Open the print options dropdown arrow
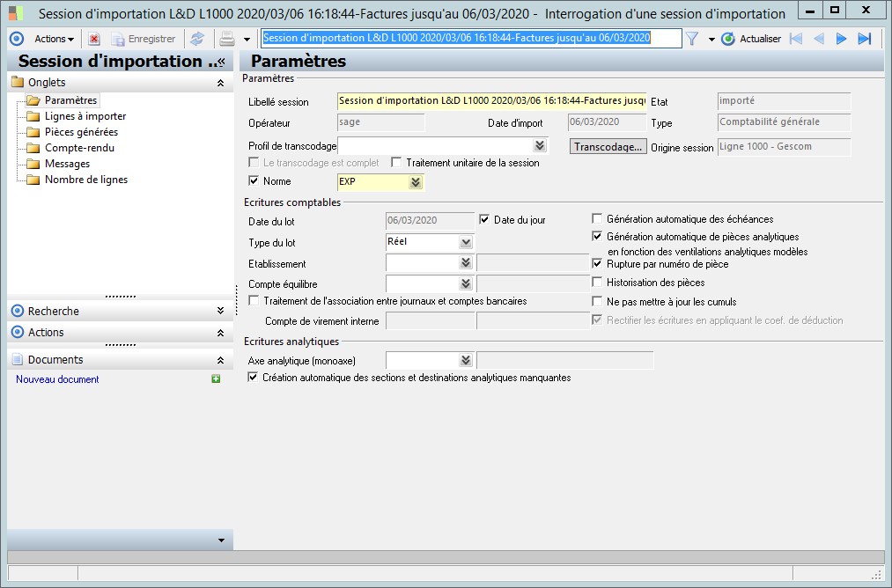892x588 pixels. (x=247, y=40)
